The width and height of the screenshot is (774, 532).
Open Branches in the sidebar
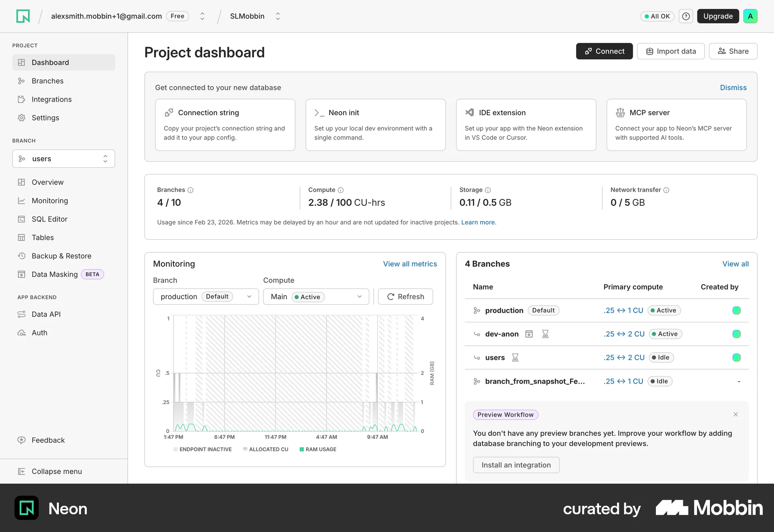64,81
